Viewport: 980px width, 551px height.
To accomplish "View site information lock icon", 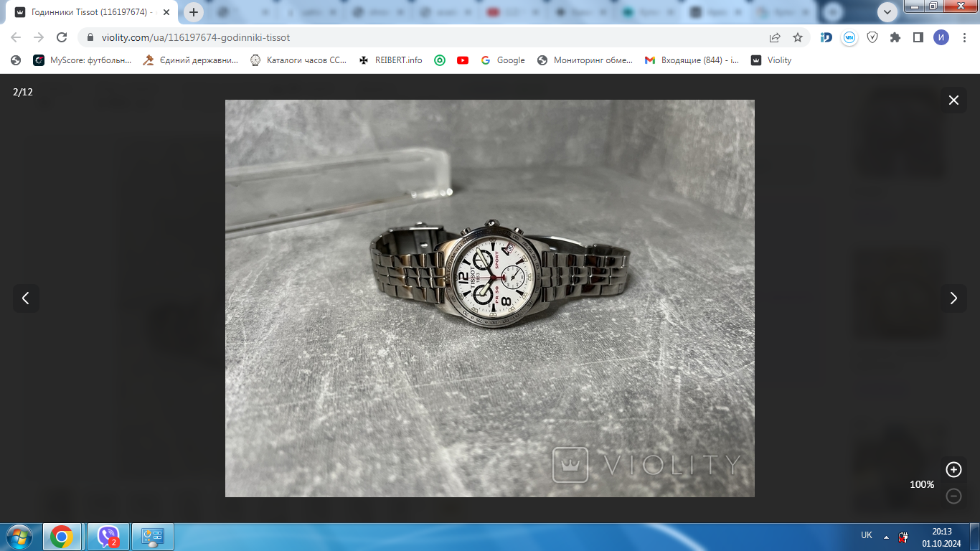I will point(90,37).
